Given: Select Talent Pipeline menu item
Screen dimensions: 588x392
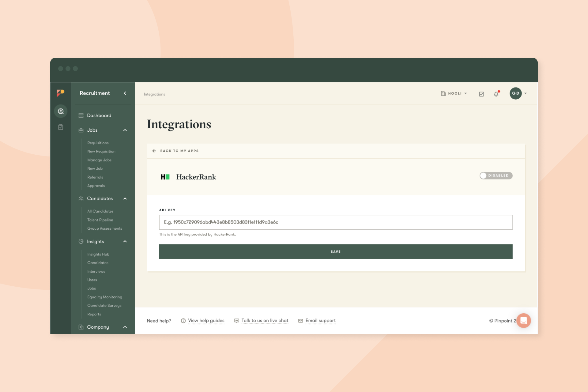Looking at the screenshot, I should pos(100,220).
